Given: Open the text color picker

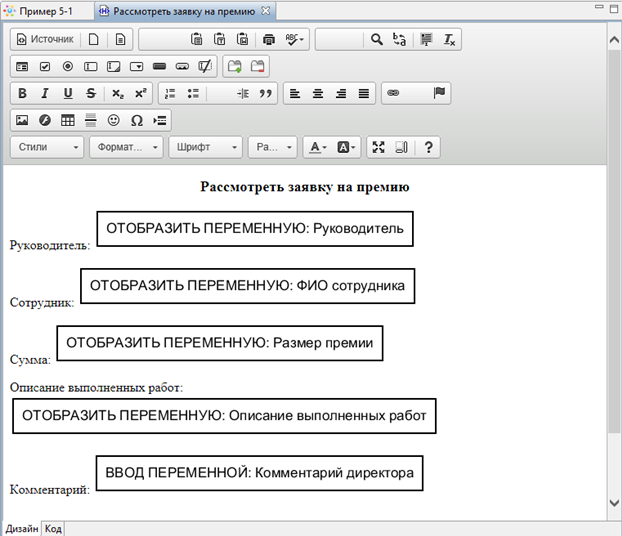Looking at the screenshot, I should click(318, 147).
